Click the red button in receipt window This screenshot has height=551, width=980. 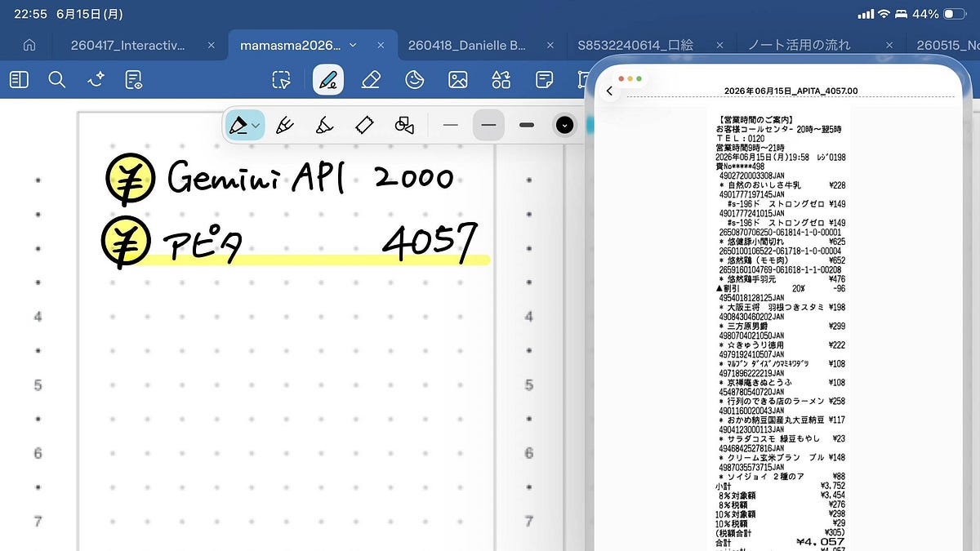pyautogui.click(x=622, y=79)
